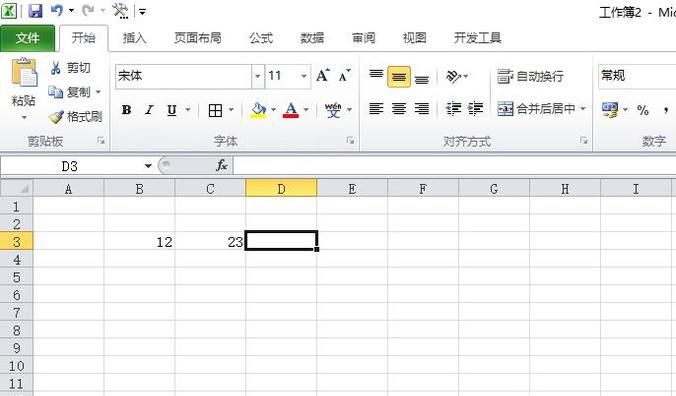The image size is (676, 396).
Task: Open the Merge and Center dropdown arrow
Action: tap(583, 109)
